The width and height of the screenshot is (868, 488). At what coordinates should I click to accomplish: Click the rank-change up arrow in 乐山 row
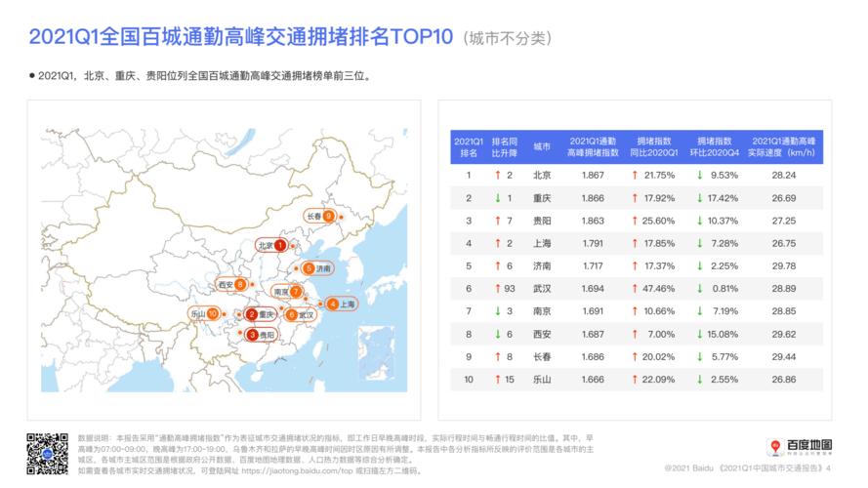coord(498,380)
